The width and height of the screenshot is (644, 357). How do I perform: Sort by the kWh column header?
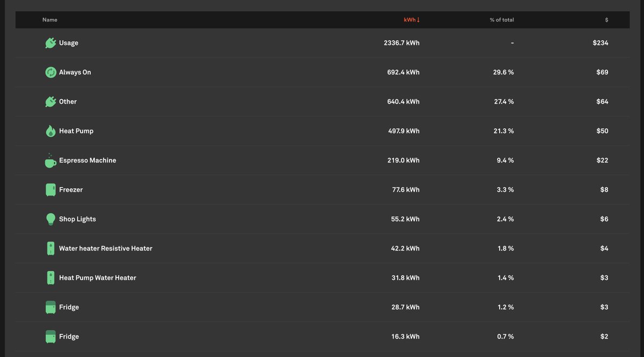412,20
